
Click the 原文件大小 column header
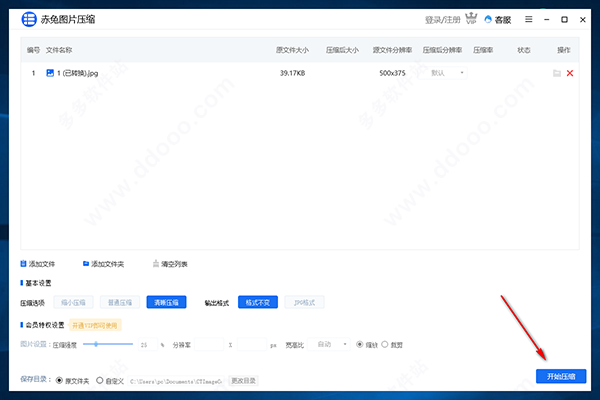[292, 50]
